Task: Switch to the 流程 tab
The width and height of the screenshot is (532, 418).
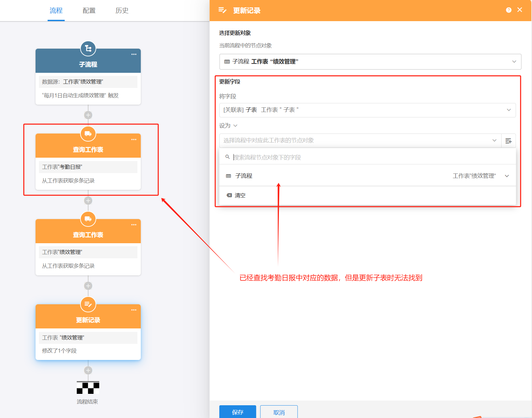Action: point(56,11)
